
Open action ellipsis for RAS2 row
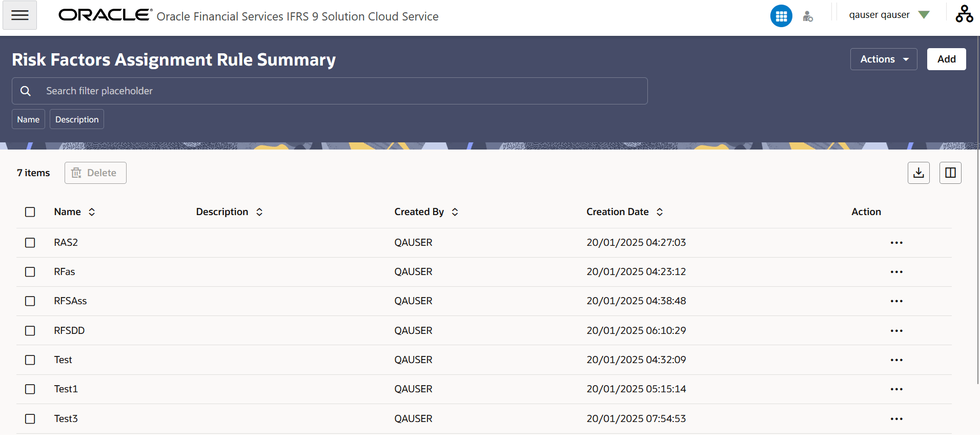896,243
